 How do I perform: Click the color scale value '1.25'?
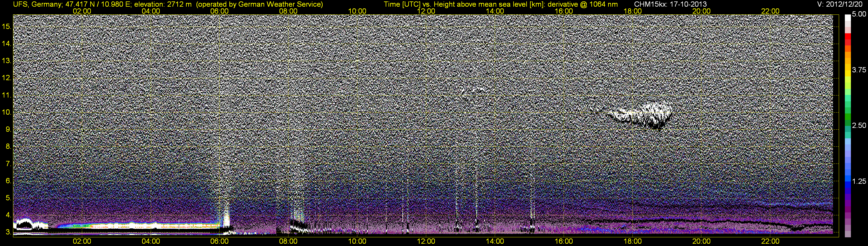(859, 181)
